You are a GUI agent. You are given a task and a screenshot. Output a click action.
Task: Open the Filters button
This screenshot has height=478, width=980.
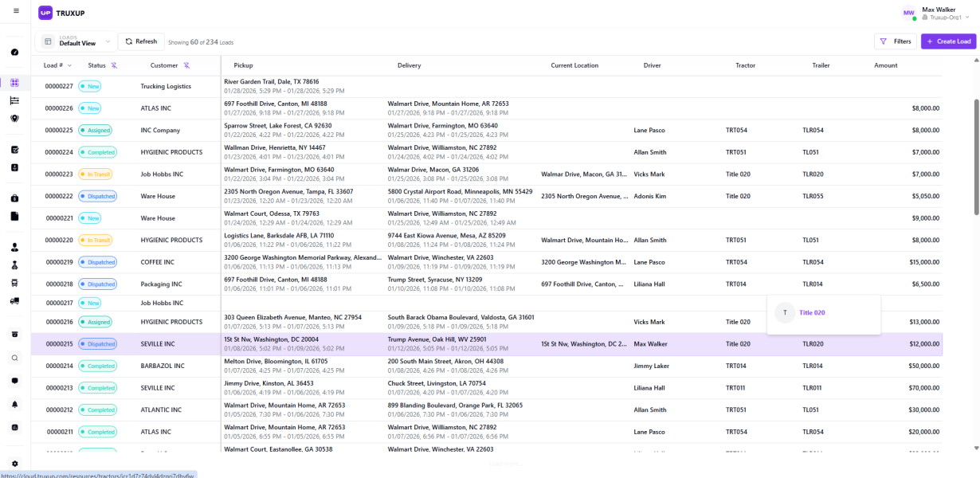coord(895,41)
